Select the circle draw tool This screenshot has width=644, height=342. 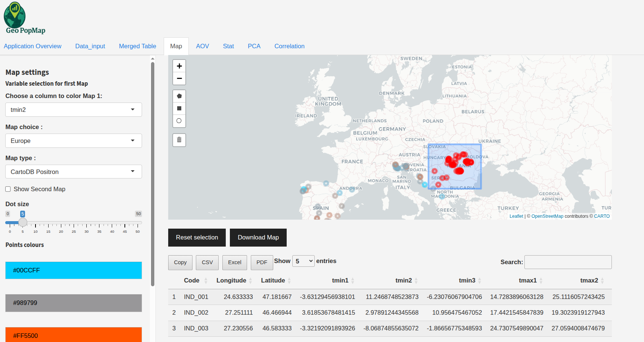(x=179, y=121)
